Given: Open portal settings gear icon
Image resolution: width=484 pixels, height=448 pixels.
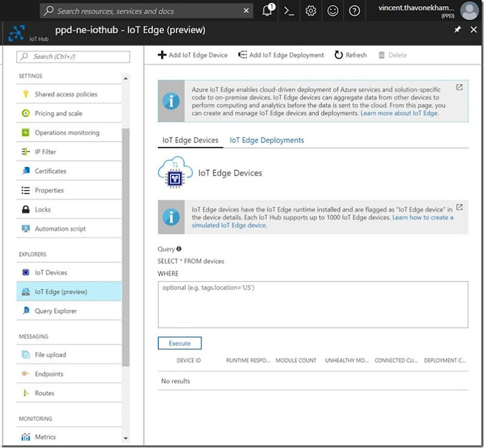Looking at the screenshot, I should tap(310, 11).
